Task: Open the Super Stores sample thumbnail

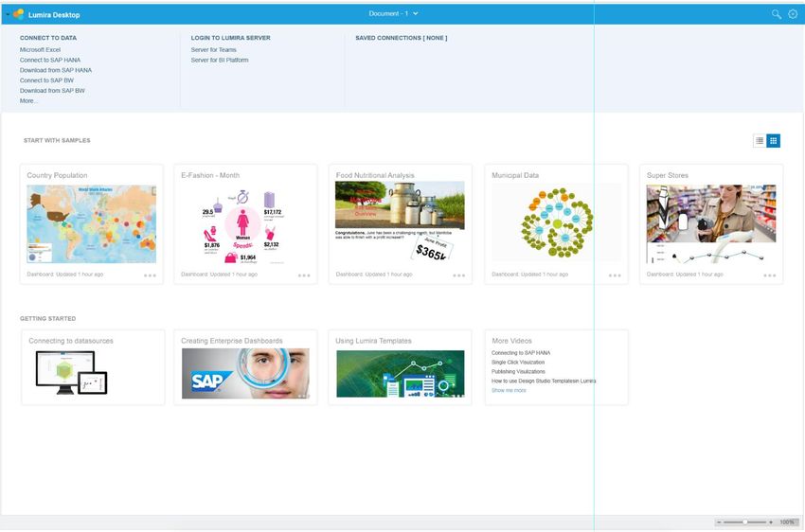Action: click(711, 224)
